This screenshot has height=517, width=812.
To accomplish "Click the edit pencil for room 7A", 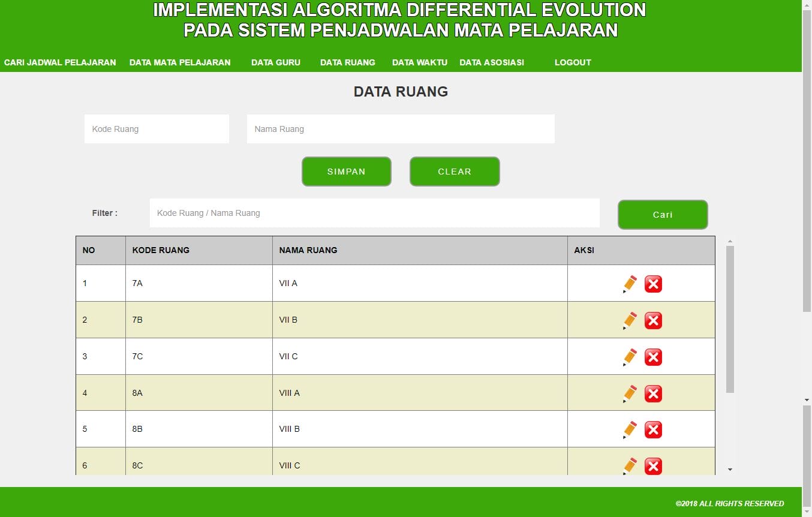I will 630,284.
